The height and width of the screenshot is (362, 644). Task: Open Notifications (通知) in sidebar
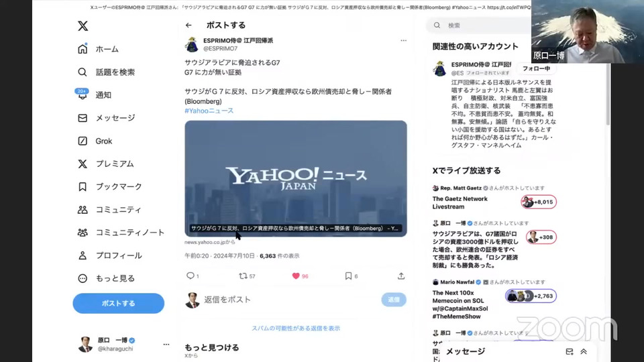pos(95,95)
